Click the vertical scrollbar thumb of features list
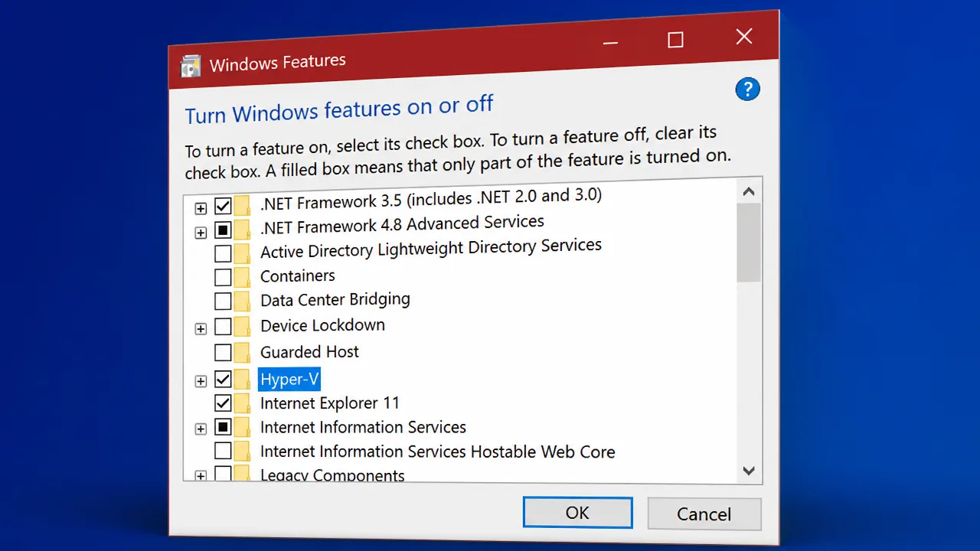Image resolution: width=980 pixels, height=551 pixels. (749, 242)
